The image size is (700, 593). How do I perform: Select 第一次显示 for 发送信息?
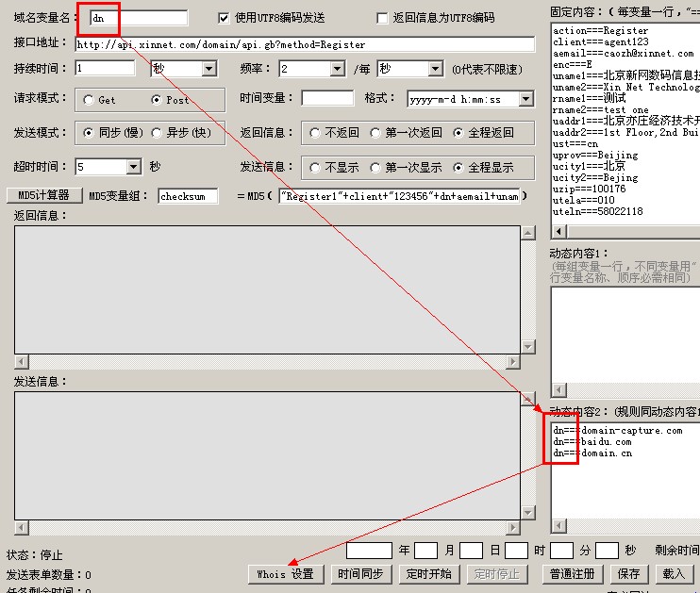pos(375,168)
